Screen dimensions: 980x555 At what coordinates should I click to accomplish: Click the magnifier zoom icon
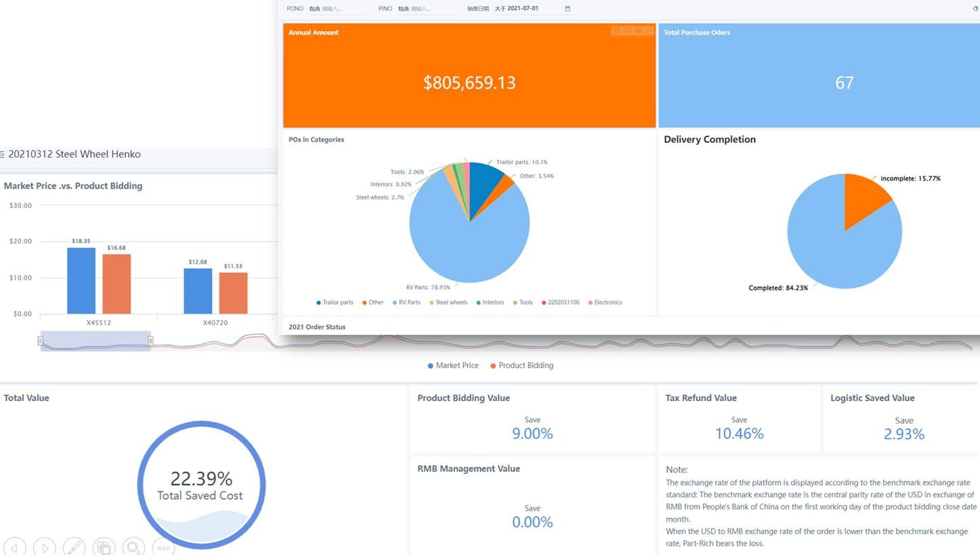(x=134, y=547)
